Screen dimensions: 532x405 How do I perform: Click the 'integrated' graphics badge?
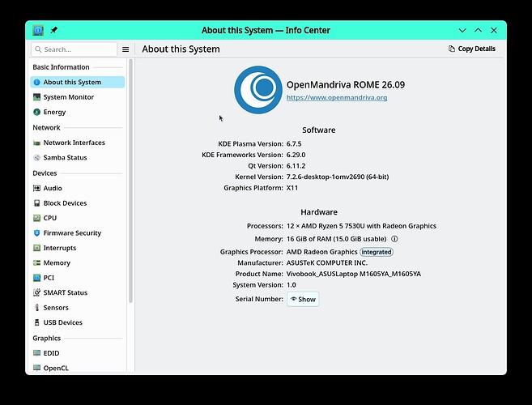pos(377,252)
